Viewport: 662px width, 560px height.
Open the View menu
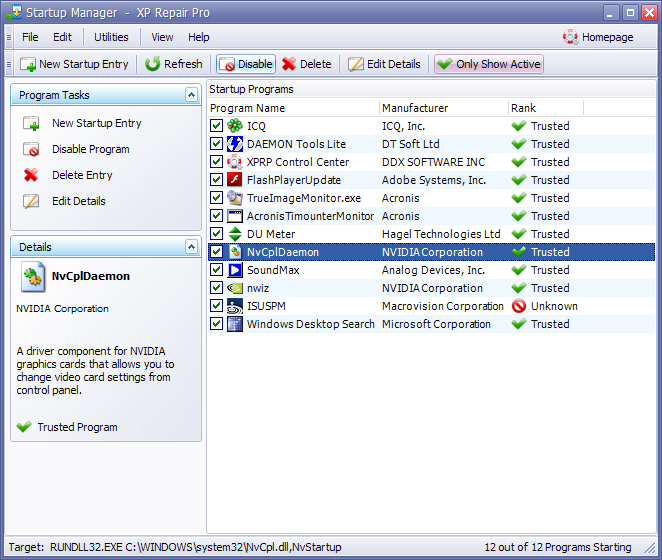[162, 37]
